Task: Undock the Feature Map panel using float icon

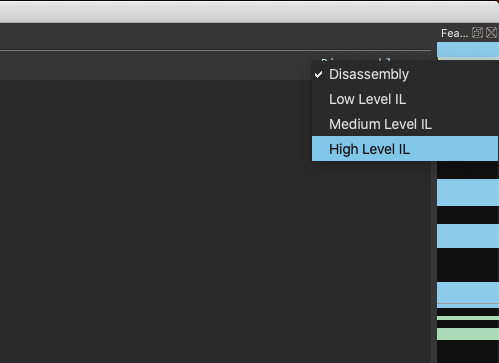Action: point(477,33)
